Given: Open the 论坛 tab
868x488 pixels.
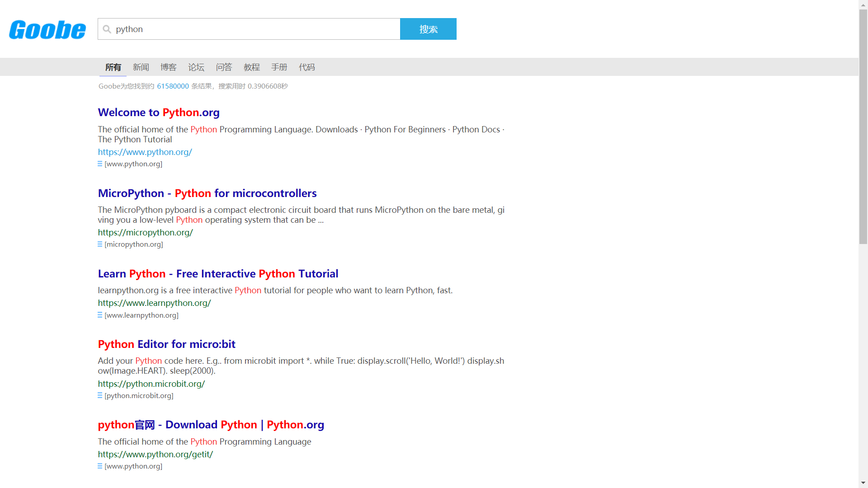Looking at the screenshot, I should 196,67.
